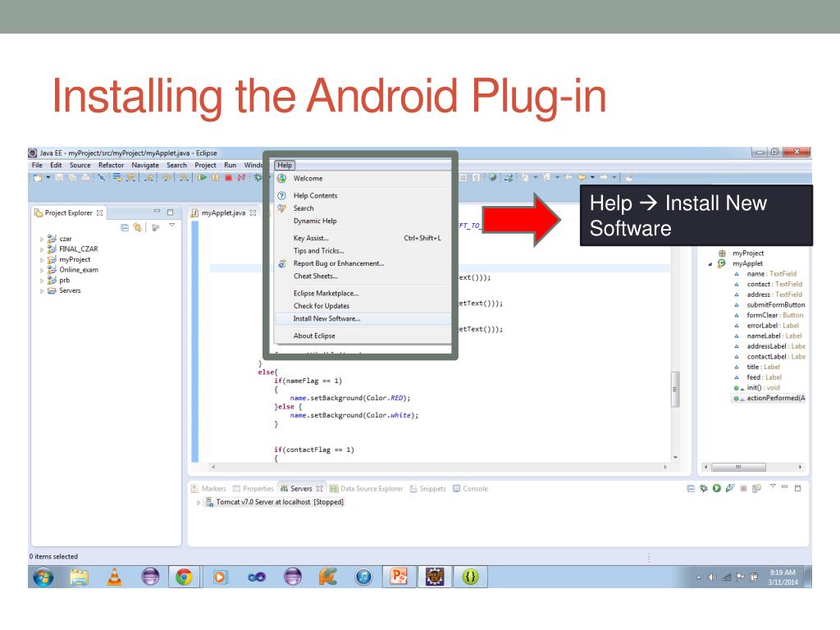Viewport: 840px width, 630px height.
Task: Open the New dropdown arrow in toolbar
Action: pos(48,177)
